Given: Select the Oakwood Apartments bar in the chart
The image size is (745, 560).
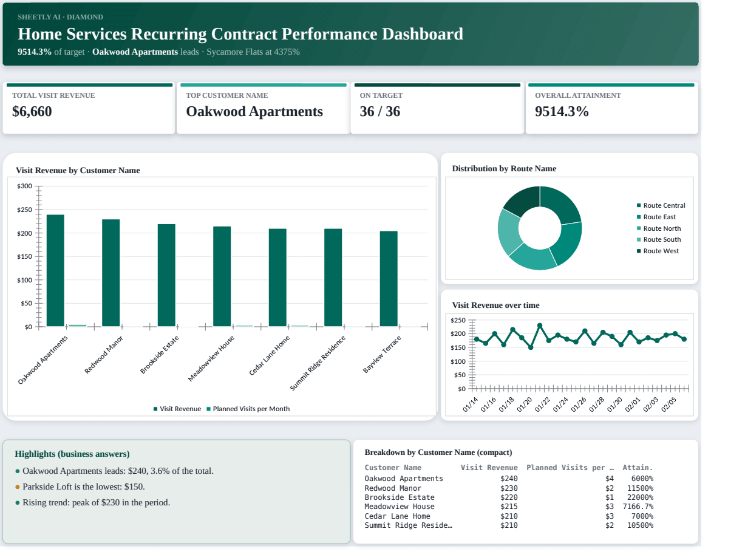Looking at the screenshot, I should click(55, 271).
